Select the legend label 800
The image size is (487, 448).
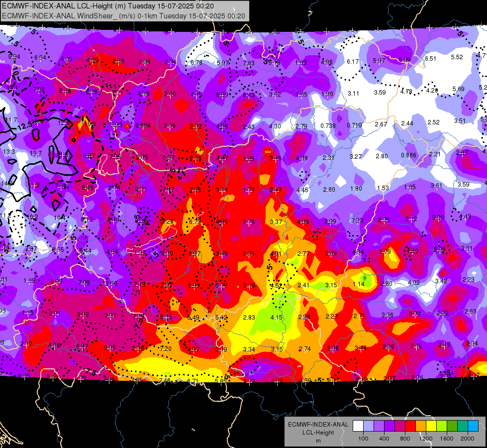point(405,439)
